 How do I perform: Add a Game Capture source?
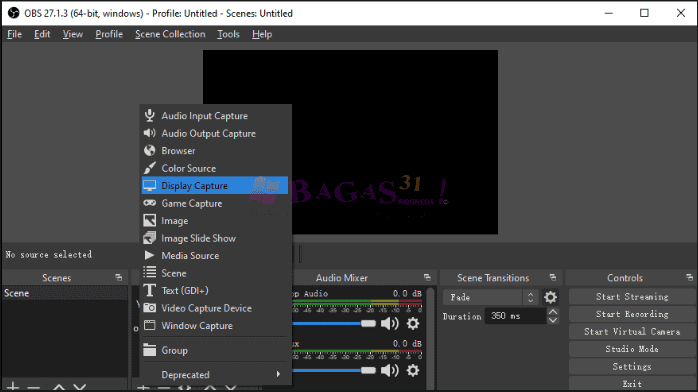pos(215,203)
